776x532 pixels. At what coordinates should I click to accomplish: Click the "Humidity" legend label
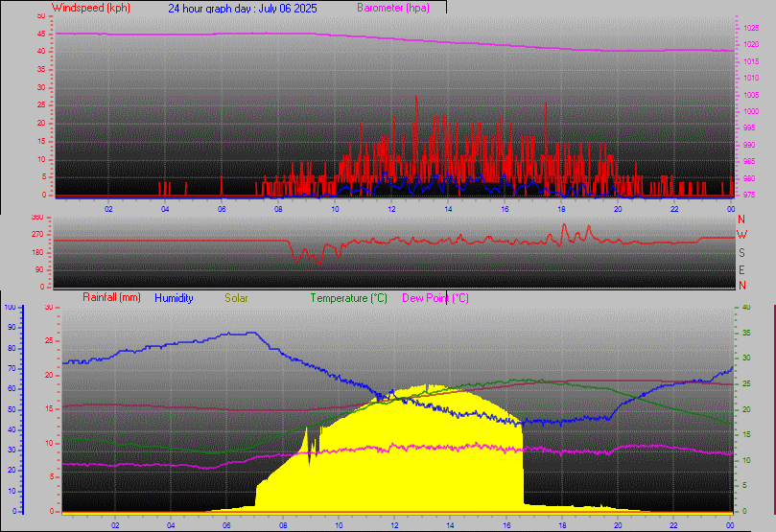[x=174, y=298]
